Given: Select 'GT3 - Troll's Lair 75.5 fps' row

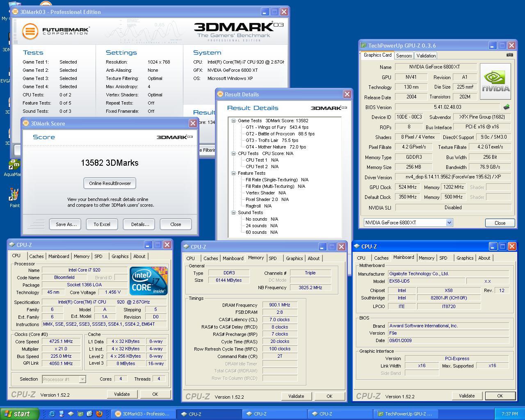Looking at the screenshot, I should pos(272,140).
